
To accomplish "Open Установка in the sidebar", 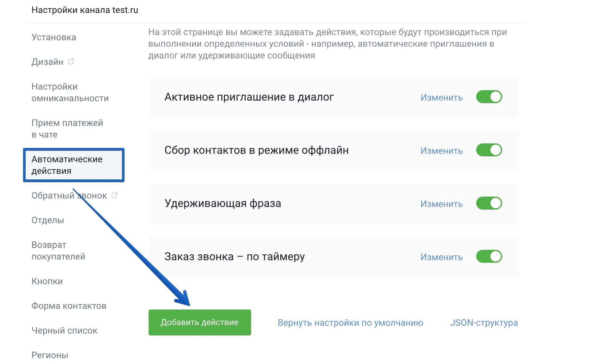I will pyautogui.click(x=54, y=37).
